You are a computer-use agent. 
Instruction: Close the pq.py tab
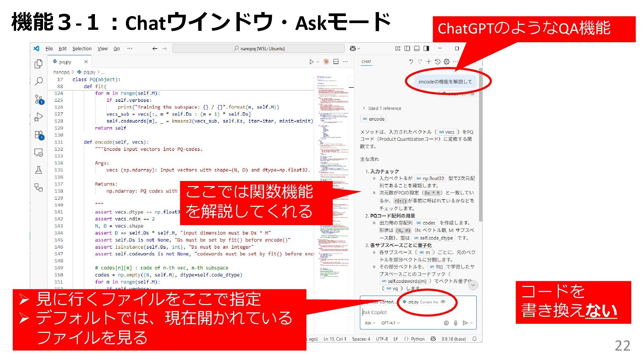(86, 62)
